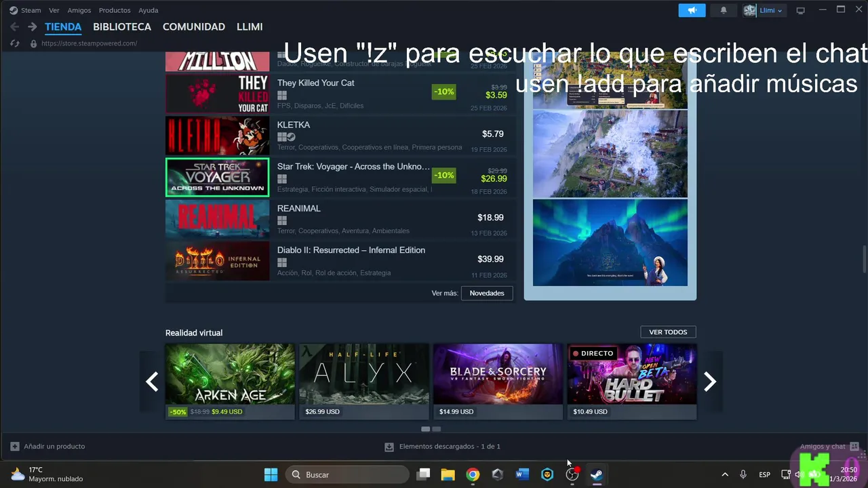Image resolution: width=868 pixels, height=488 pixels.
Task: Open the Arken Age VR card
Action: click(x=230, y=382)
